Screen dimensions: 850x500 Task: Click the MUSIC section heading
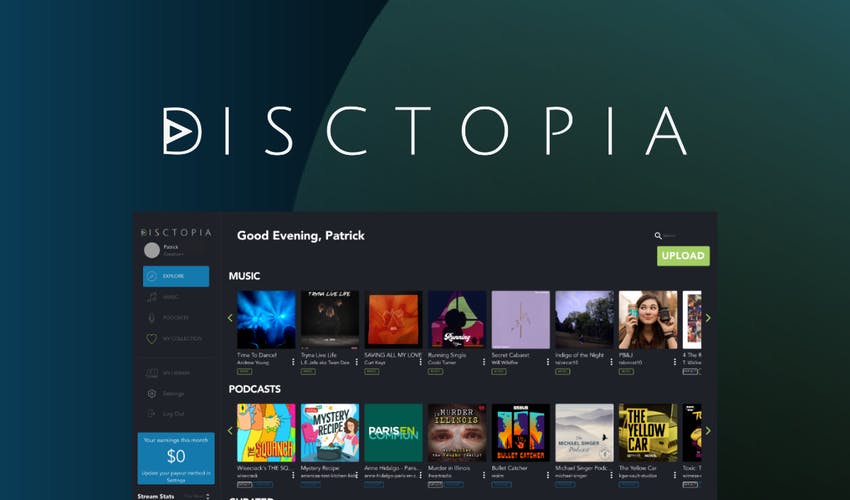(244, 276)
